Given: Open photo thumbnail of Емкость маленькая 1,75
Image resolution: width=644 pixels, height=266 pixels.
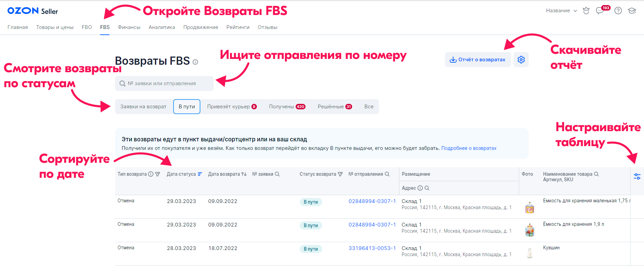Looking at the screenshot, I should (529, 207).
